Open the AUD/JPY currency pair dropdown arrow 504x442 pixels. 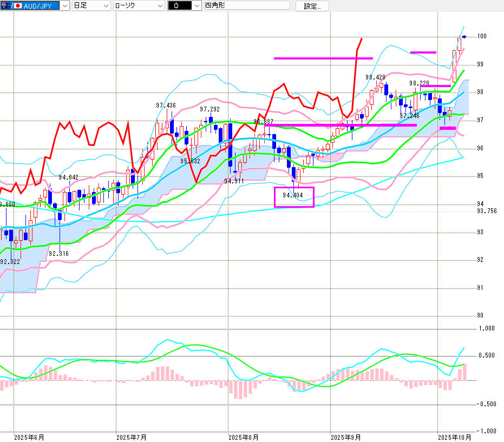click(x=65, y=5)
